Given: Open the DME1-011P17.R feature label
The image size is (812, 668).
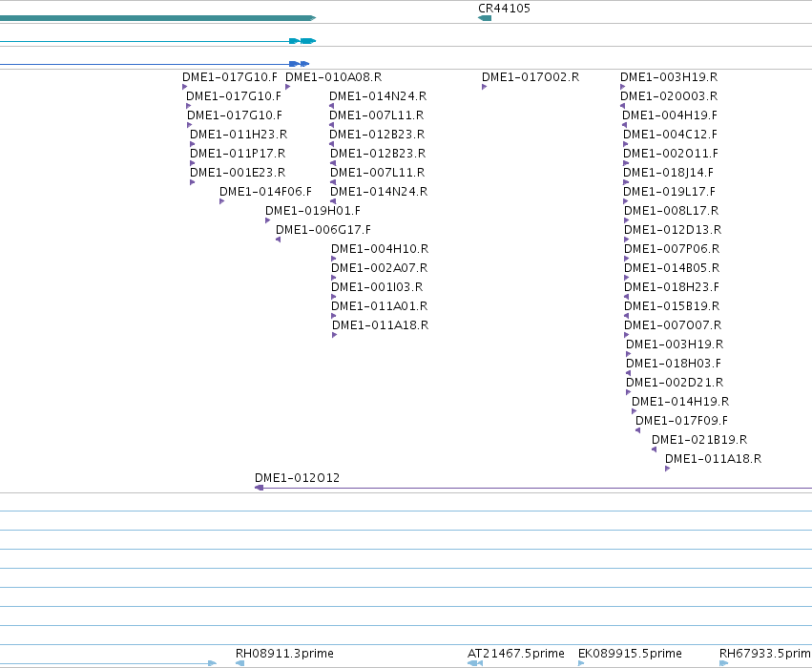Looking at the screenshot, I should click(x=238, y=154).
